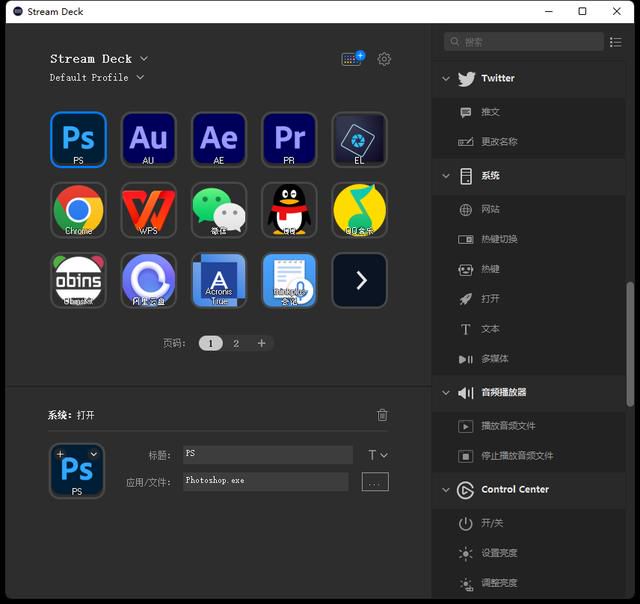Select the Aliyun drive key
Screen dimensions: 640x604
tap(149, 280)
